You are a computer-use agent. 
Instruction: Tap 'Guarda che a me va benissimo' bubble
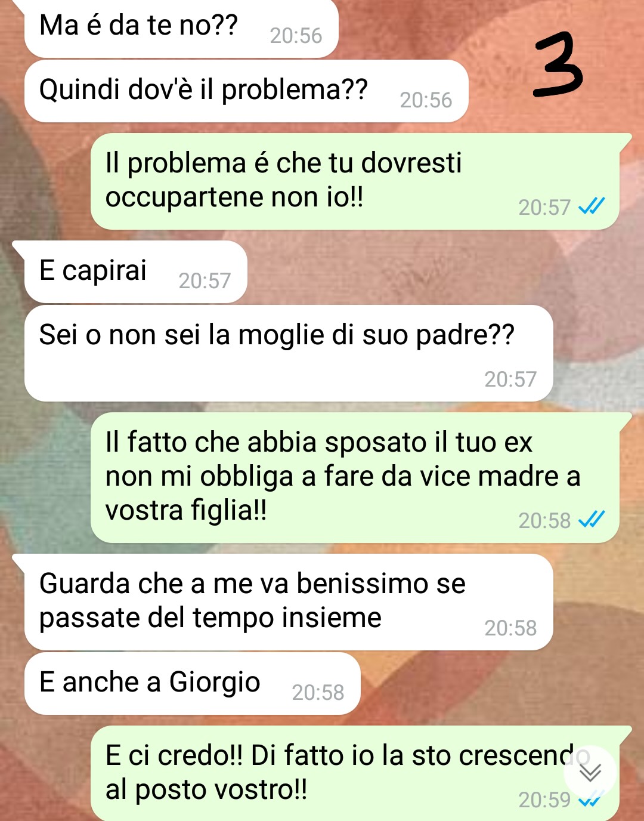[289, 602]
